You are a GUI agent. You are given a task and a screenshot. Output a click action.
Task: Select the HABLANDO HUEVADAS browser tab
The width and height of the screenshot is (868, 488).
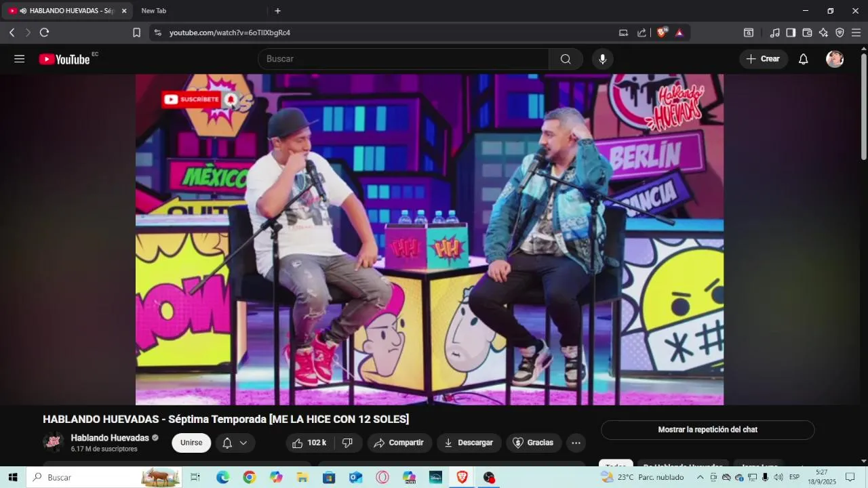tap(66, 11)
